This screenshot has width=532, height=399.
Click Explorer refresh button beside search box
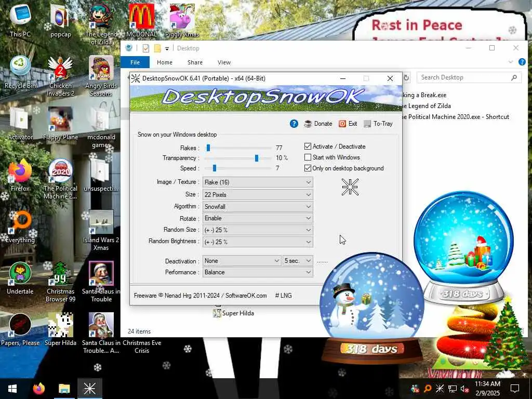[406, 77]
